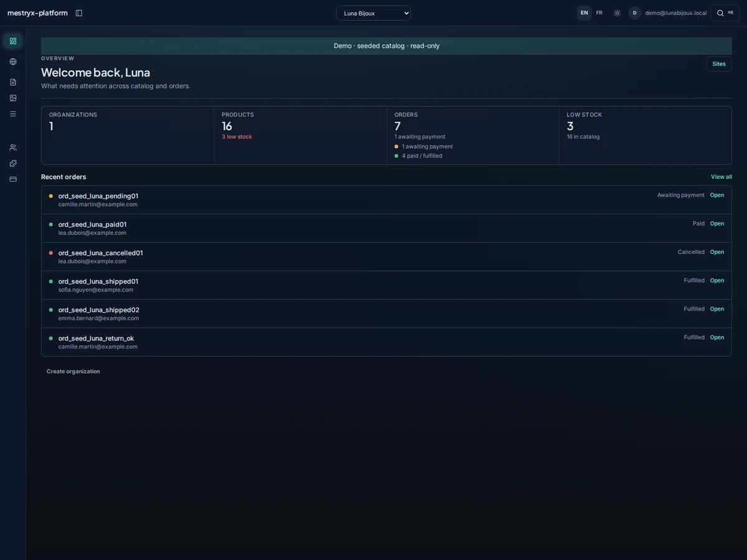Click sofia.nguyen@example.com email
Image resolution: width=747 pixels, height=560 pixels.
pos(96,290)
